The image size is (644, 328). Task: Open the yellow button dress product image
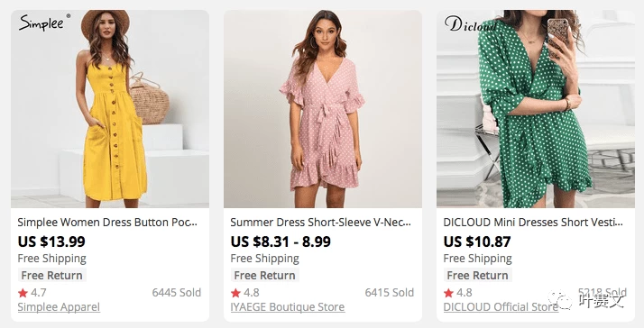pos(110,109)
